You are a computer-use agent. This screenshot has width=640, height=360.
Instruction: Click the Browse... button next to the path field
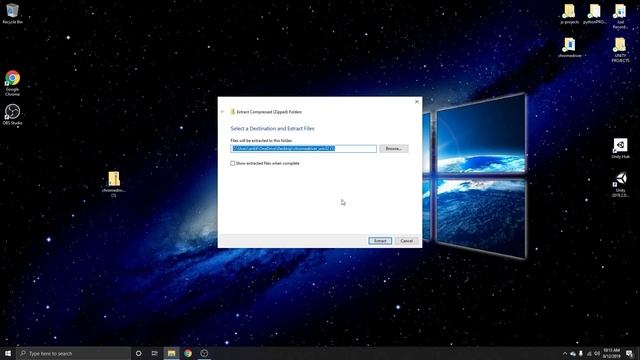(393, 149)
